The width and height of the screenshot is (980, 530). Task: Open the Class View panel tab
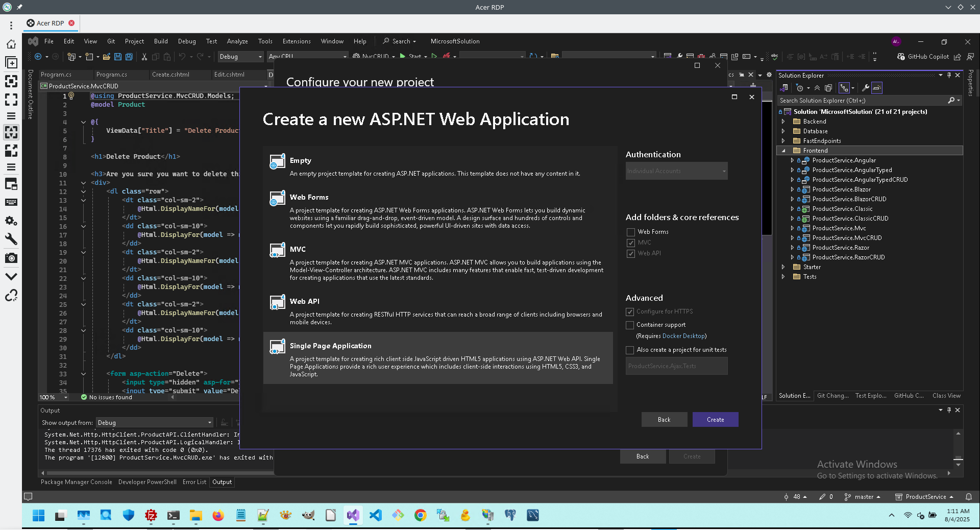tap(946, 396)
